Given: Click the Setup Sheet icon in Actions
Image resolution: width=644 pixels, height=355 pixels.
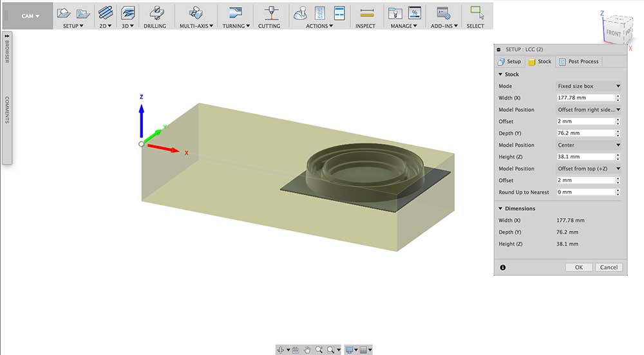Looking at the screenshot, I should pos(339,13).
